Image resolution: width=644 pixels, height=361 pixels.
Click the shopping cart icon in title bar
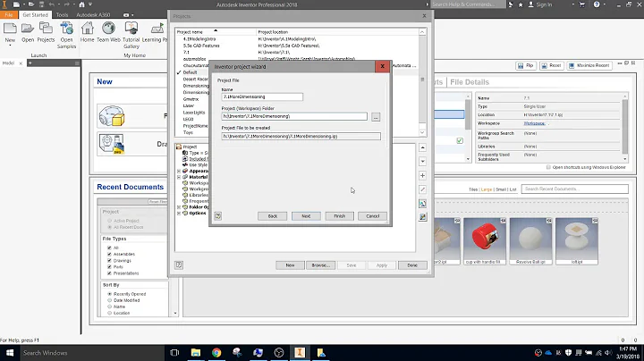pos(582,4)
